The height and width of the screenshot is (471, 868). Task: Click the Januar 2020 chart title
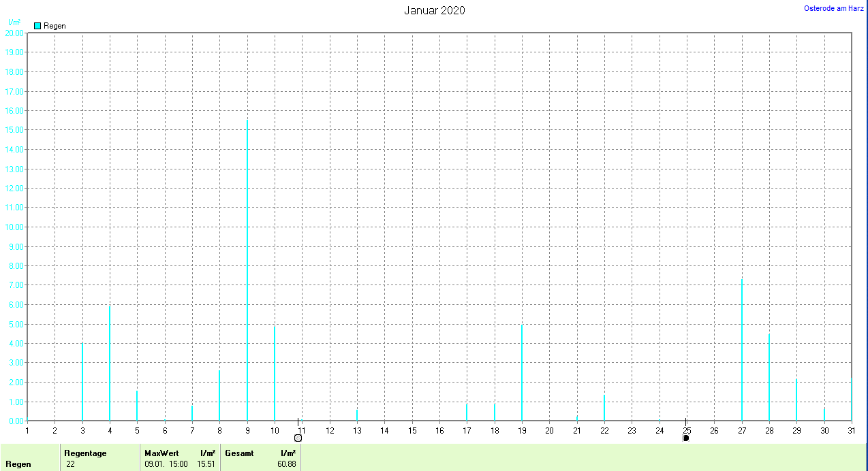435,10
